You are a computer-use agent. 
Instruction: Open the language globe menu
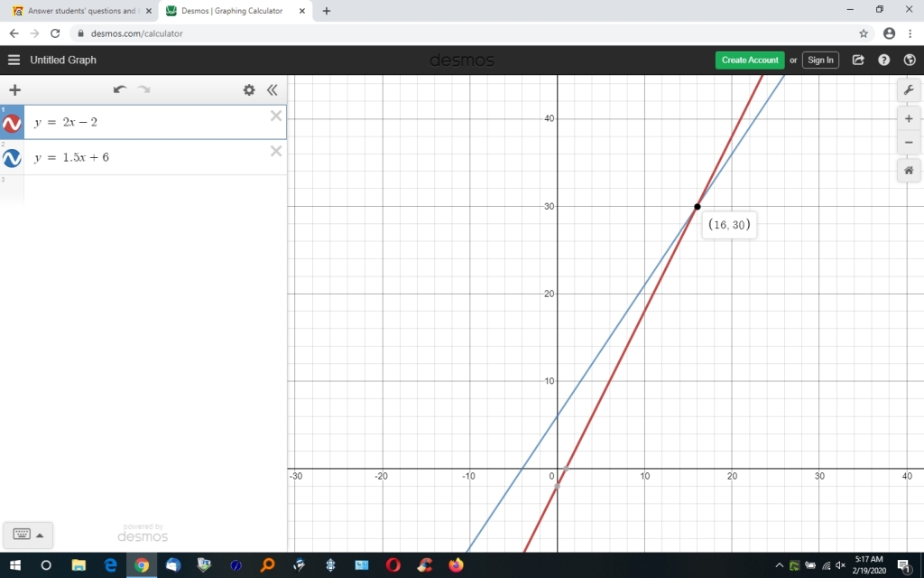pos(910,60)
